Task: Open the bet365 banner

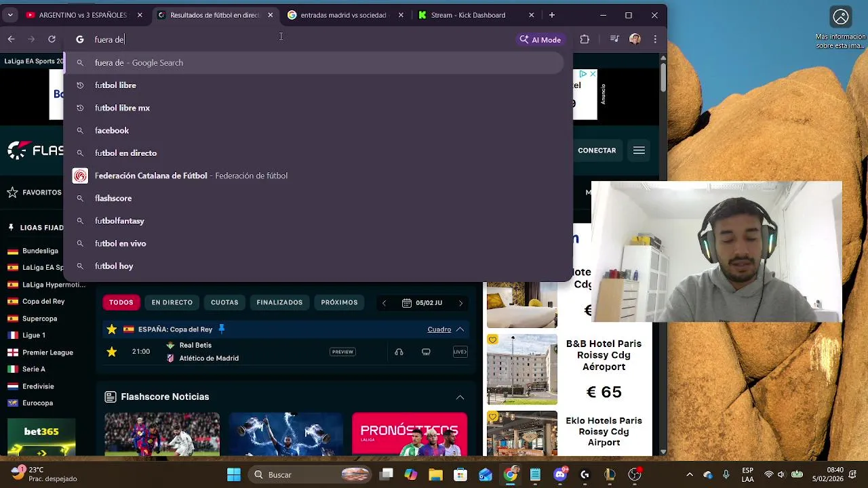Action: point(41,437)
